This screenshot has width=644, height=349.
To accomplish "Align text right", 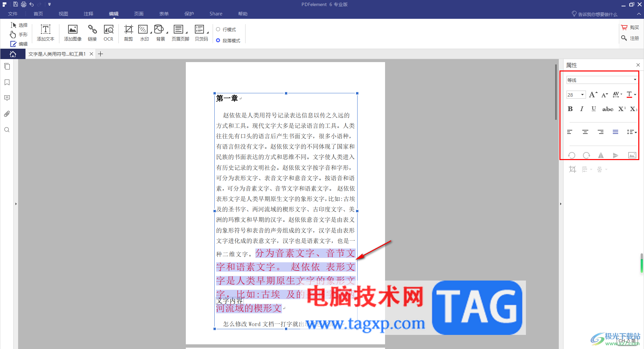I will [x=600, y=132].
